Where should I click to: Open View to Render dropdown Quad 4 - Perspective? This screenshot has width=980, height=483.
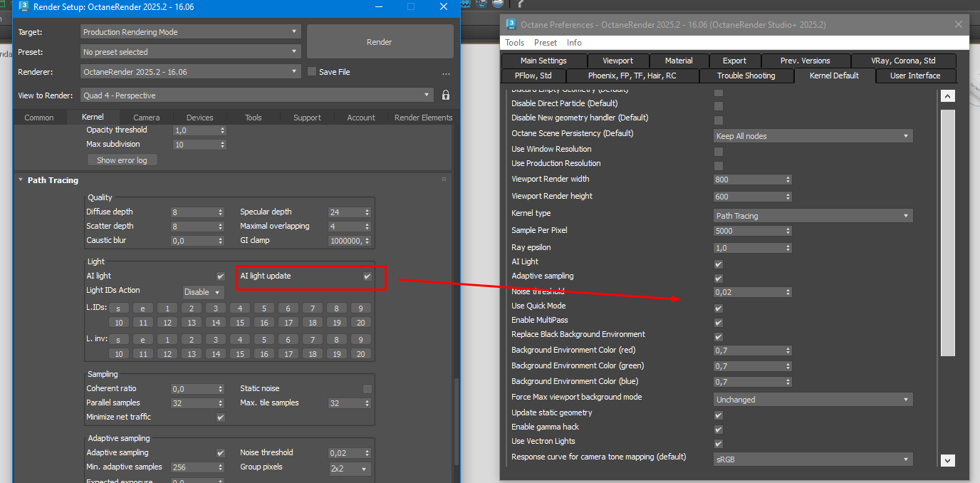pyautogui.click(x=257, y=95)
